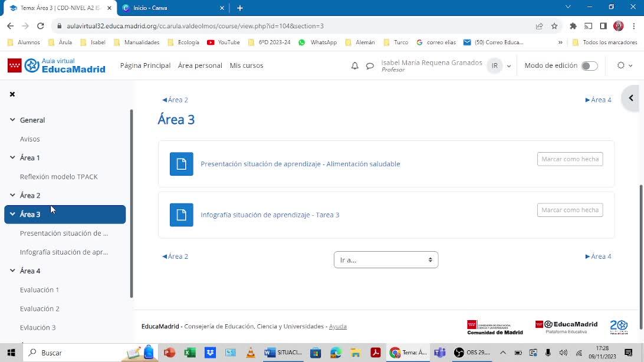The height and width of the screenshot is (362, 644).
Task: Mark Infografía Tarea 3 as done
Action: tap(570, 210)
